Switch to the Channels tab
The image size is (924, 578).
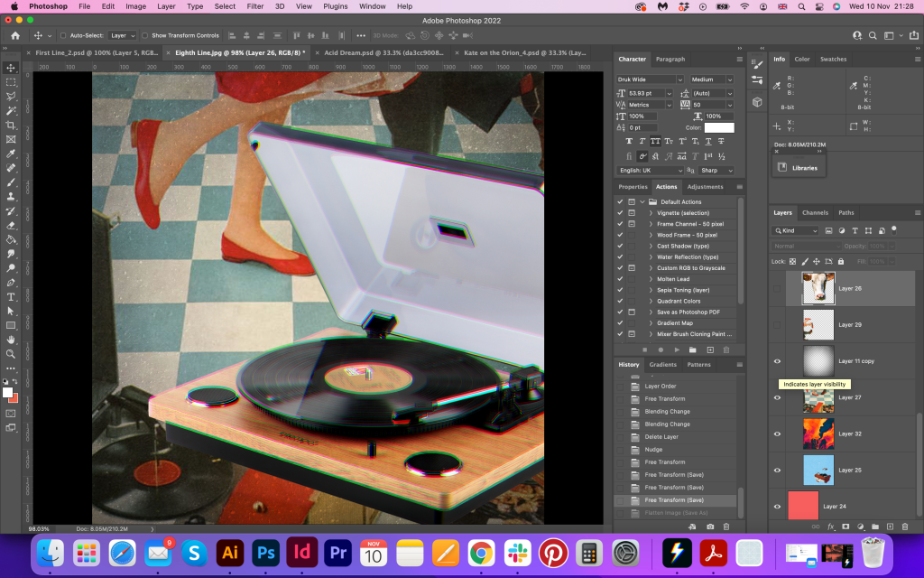(x=815, y=213)
